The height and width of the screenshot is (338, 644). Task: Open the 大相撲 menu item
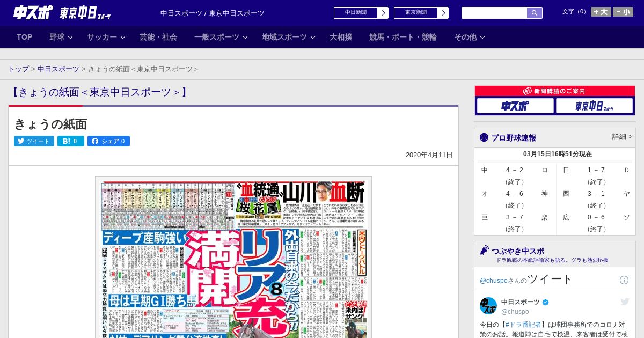(x=341, y=37)
